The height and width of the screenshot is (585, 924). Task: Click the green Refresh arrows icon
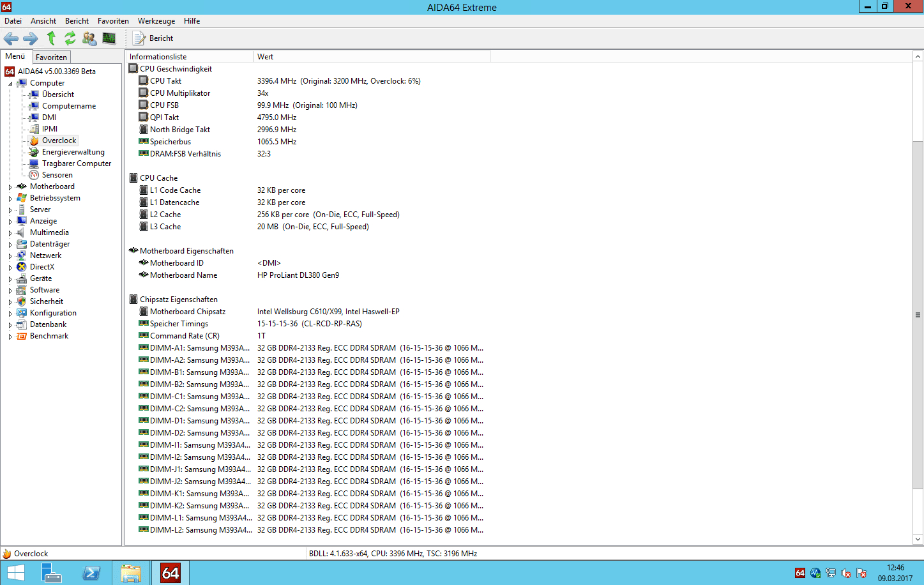tap(70, 38)
